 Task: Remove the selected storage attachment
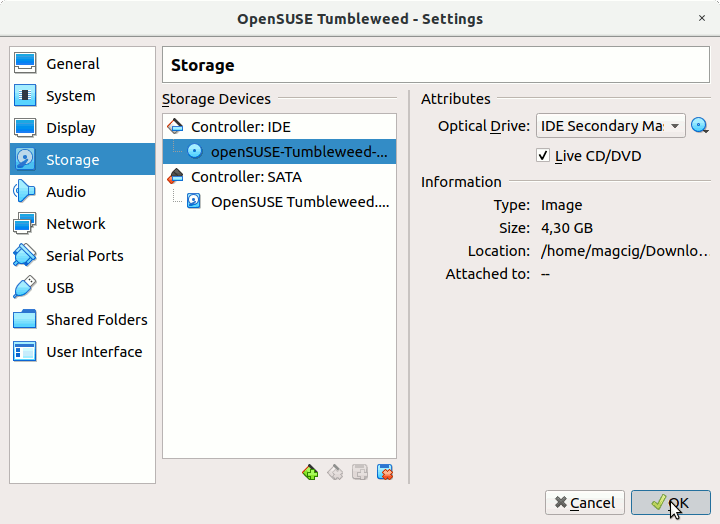(385, 472)
